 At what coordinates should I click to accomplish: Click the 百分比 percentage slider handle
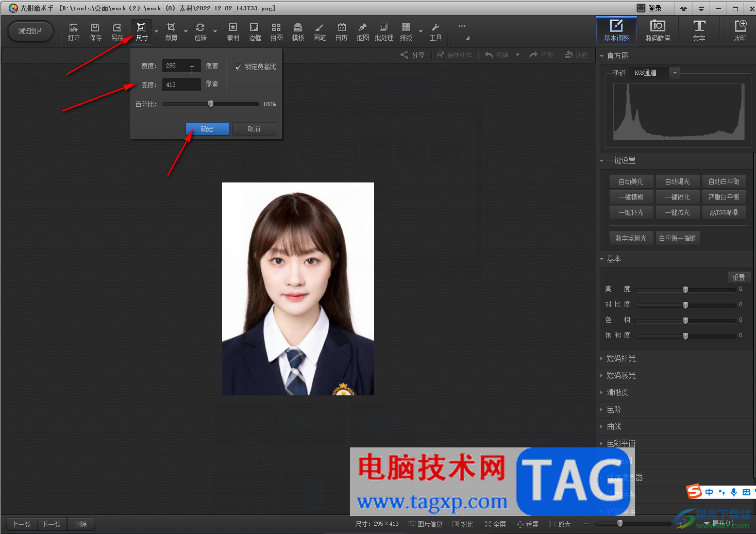click(211, 104)
